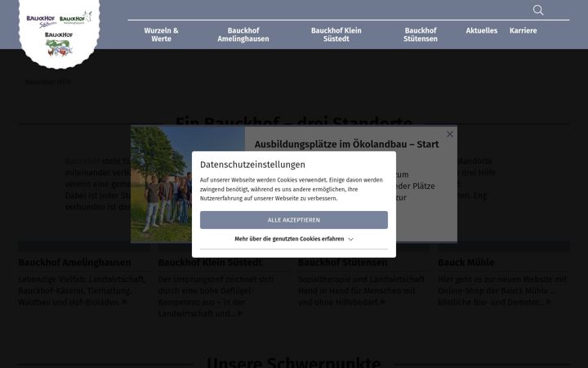588x368 pixels.
Task: Open the Bauck Mühle card heading
Action: (x=466, y=263)
